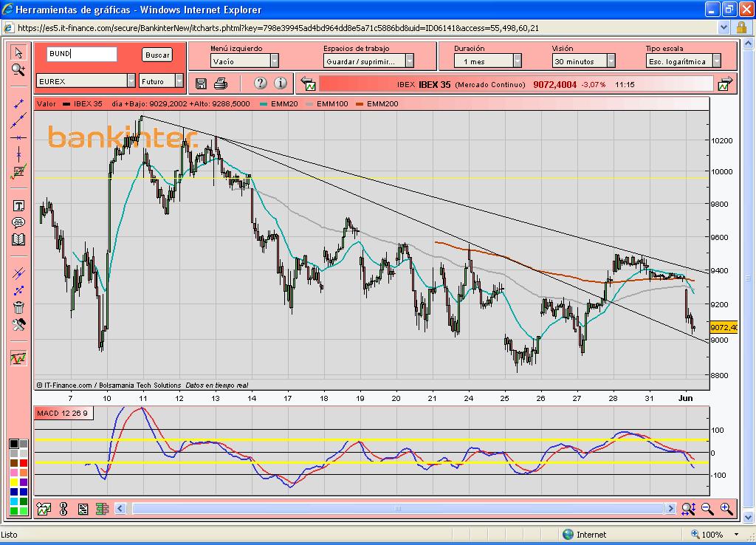This screenshot has width=756, height=545.
Task: Print the chart with printer icon
Action: click(220, 83)
